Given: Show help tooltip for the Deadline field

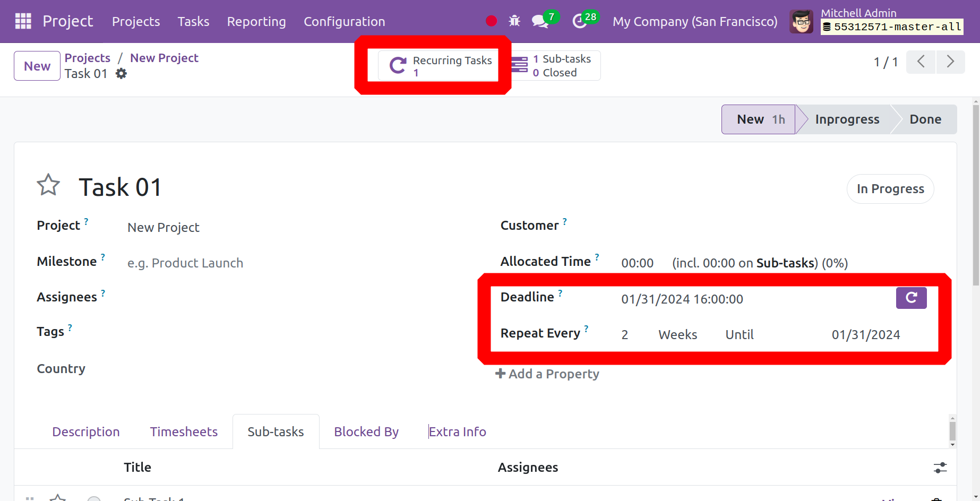Looking at the screenshot, I should click(x=560, y=293).
